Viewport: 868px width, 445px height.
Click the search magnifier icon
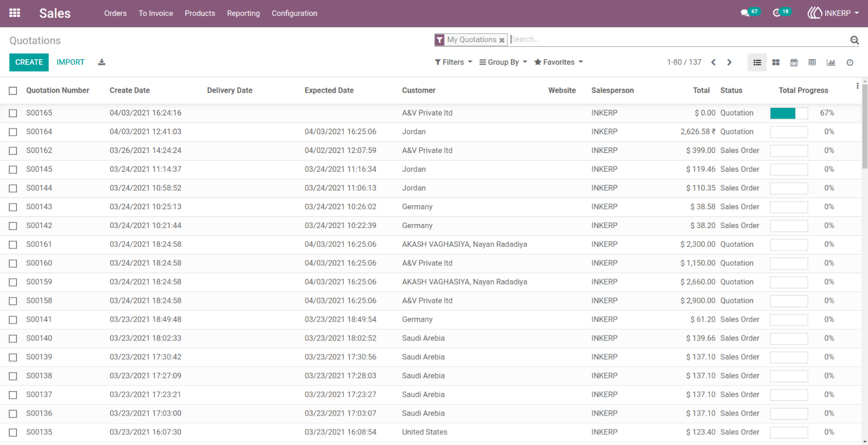[855, 40]
